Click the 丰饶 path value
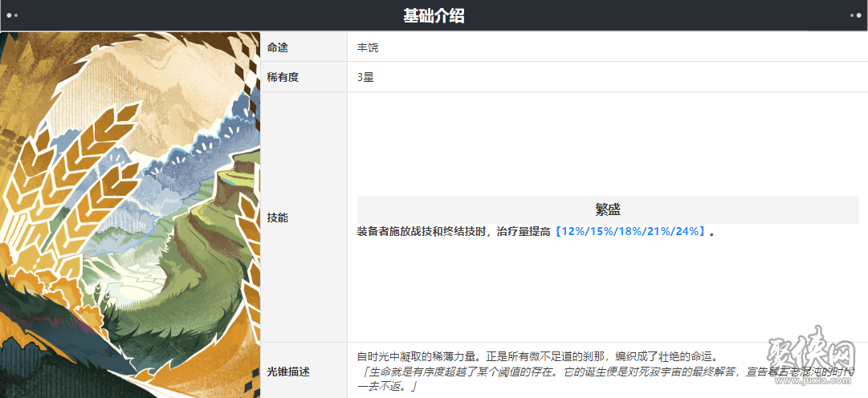Image resolution: width=868 pixels, height=398 pixels. 368,48
